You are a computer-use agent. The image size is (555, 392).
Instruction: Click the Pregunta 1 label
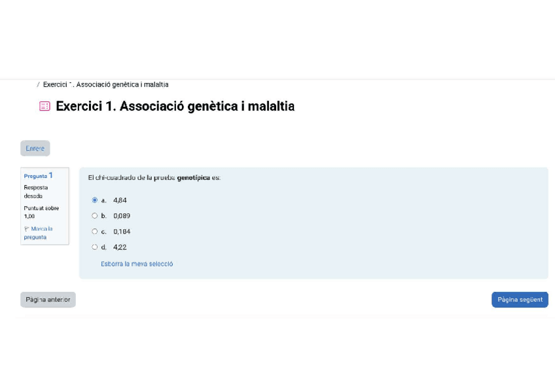(x=38, y=175)
